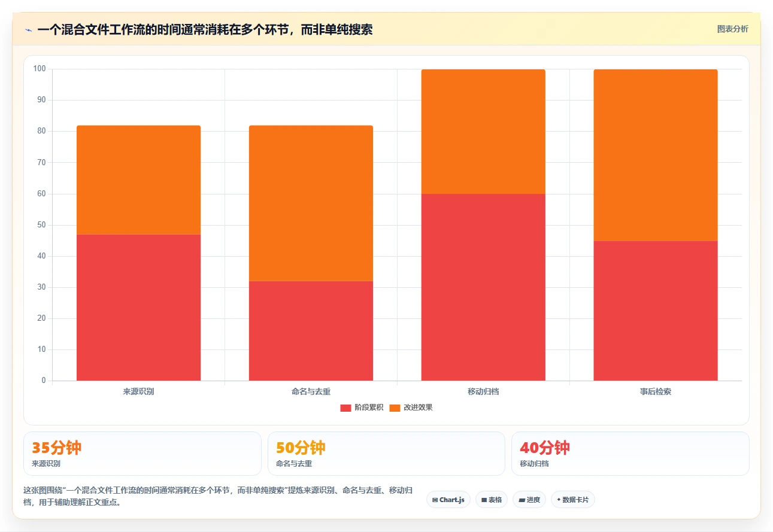
Task: Click the 命名与去重 x-axis label
Action: (x=311, y=392)
